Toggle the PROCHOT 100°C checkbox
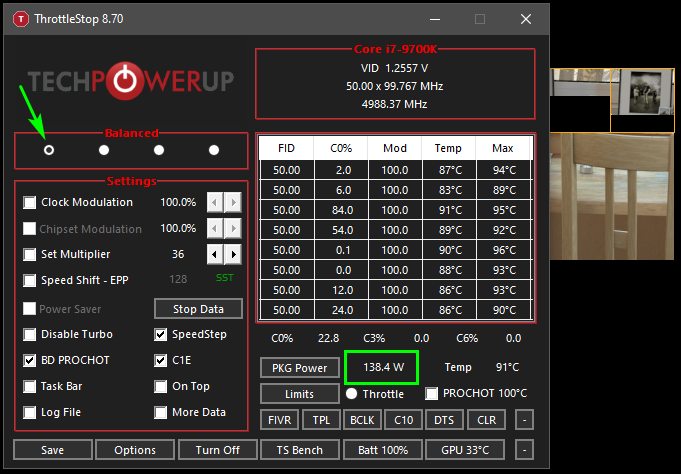 pyautogui.click(x=432, y=394)
